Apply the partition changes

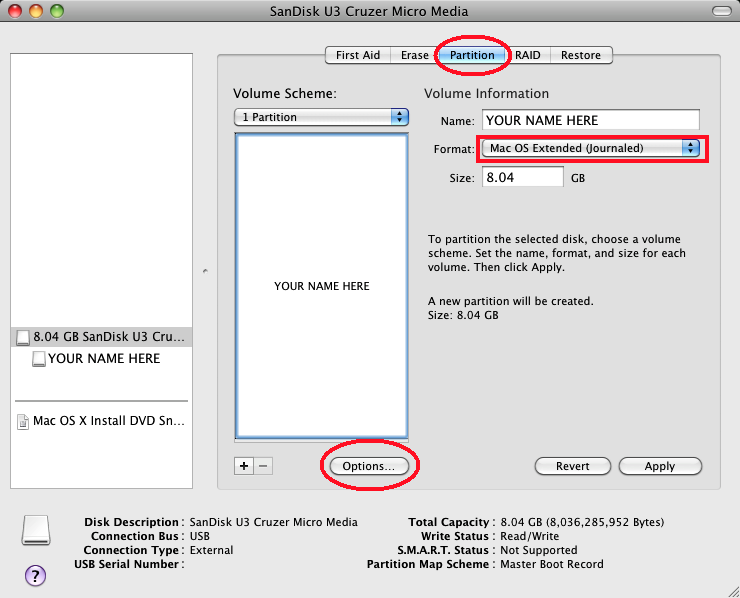pos(660,466)
